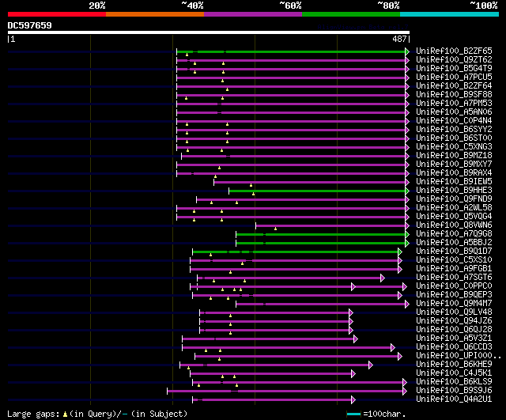Screen dimensions: 506x420
Task: Open UniRef100_Q5VQG4 entry
Action: [x=454, y=217]
